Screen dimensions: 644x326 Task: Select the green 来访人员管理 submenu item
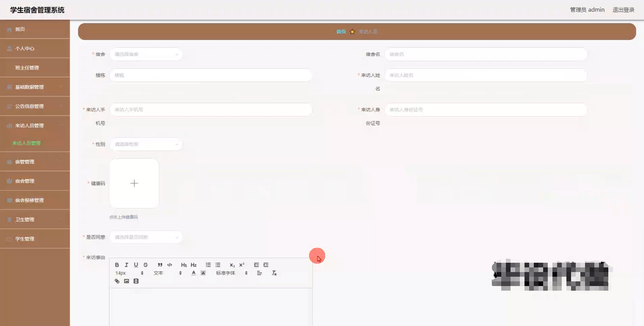tap(26, 143)
